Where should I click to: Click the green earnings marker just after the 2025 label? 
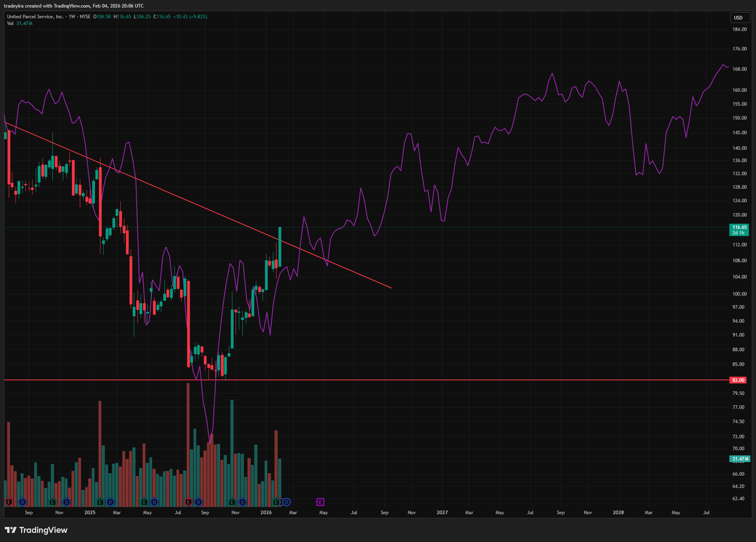(100, 502)
